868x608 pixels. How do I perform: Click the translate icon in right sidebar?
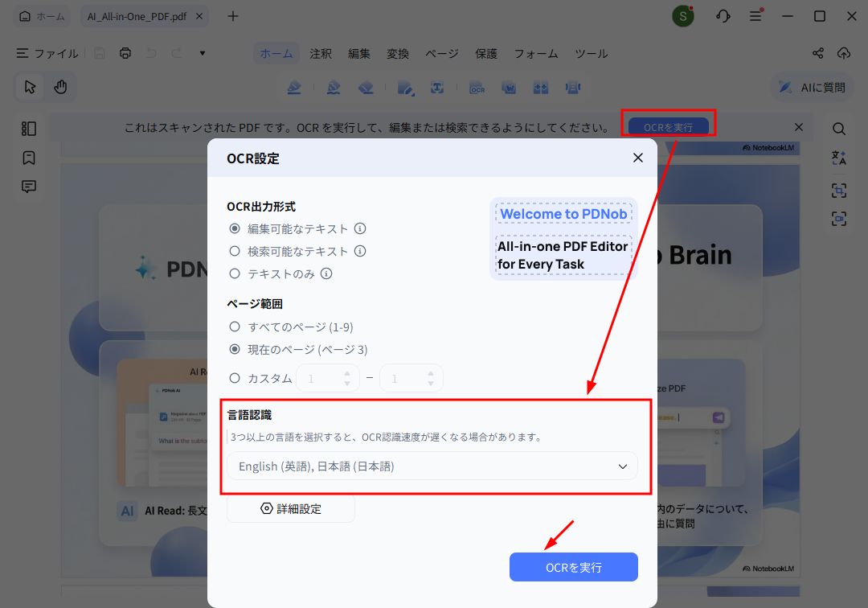point(839,158)
